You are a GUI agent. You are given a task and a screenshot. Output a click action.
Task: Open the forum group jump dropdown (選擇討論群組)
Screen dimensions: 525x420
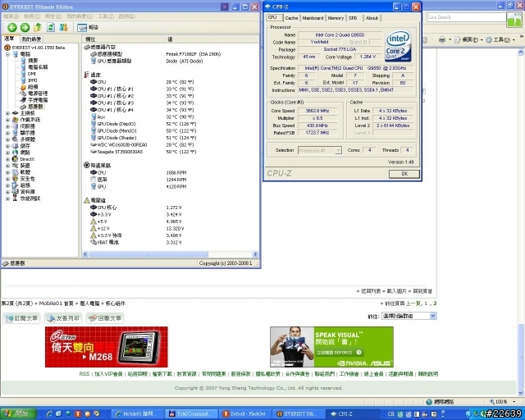pyautogui.click(x=409, y=316)
